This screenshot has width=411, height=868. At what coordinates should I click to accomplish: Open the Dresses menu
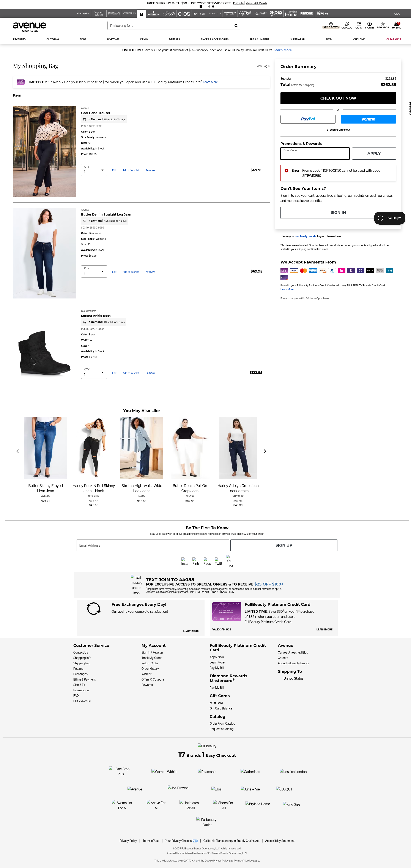[x=174, y=40]
